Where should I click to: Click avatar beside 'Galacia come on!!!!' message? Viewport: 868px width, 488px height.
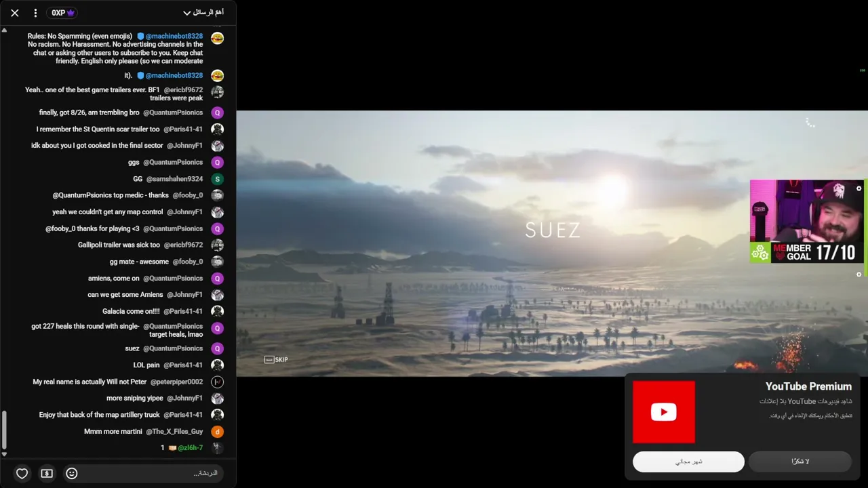pos(217,311)
